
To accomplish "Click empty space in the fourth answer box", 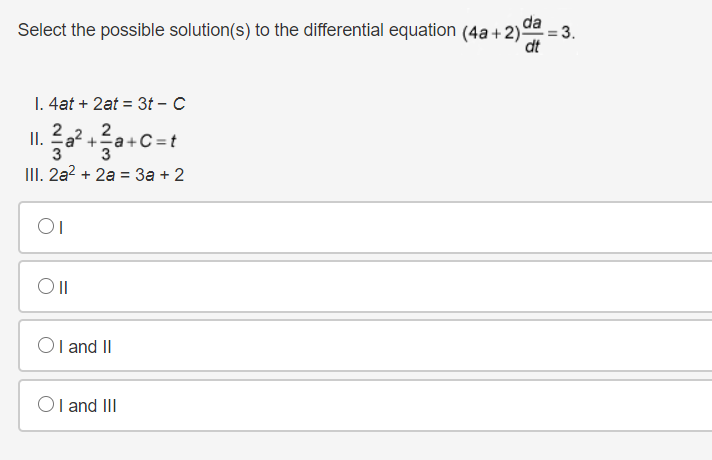I will coord(400,406).
